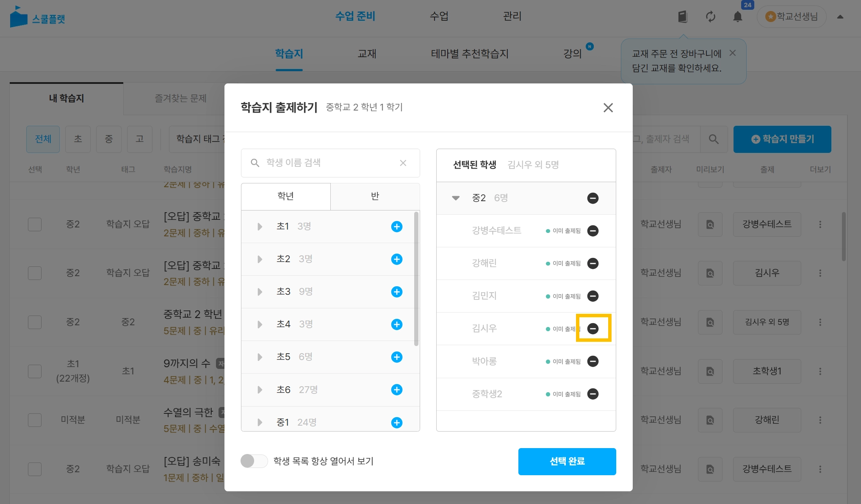The image size is (861, 504).
Task: Click the 선택 완료 button
Action: [x=567, y=461]
